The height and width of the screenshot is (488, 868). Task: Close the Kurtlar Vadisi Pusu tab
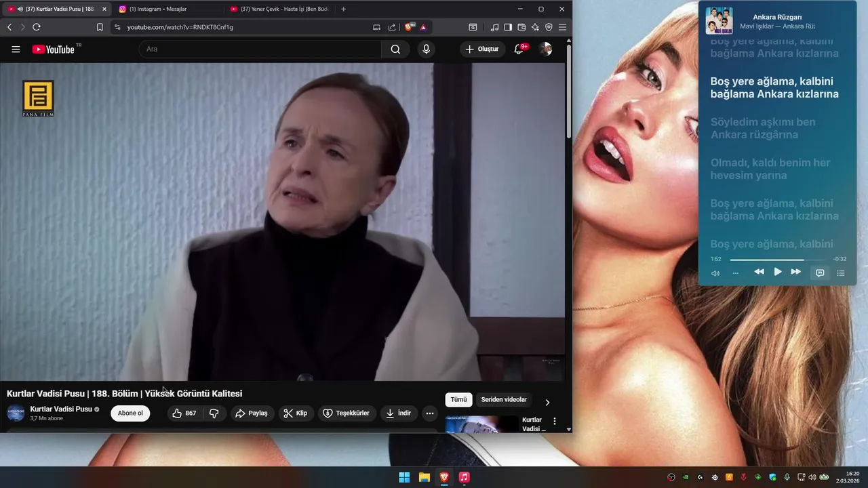click(x=104, y=9)
